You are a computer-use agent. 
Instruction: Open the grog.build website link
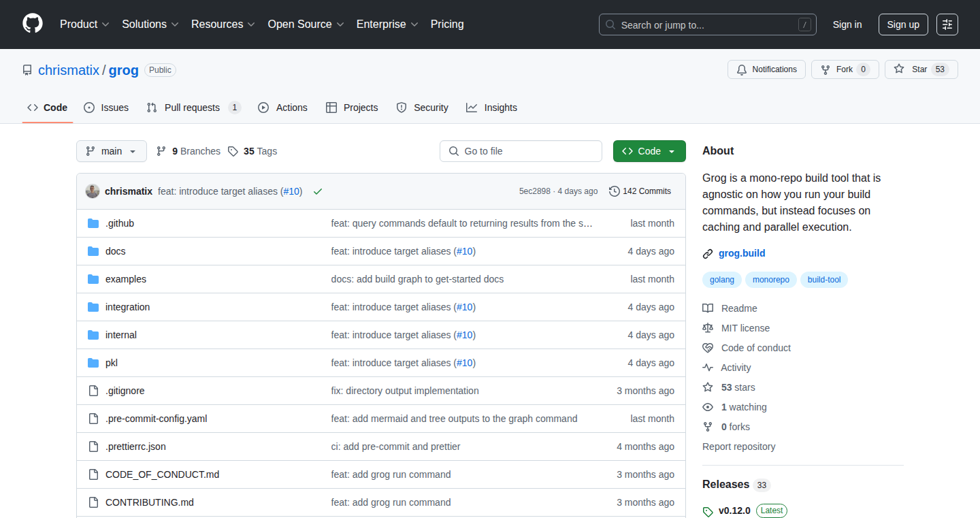pos(742,253)
